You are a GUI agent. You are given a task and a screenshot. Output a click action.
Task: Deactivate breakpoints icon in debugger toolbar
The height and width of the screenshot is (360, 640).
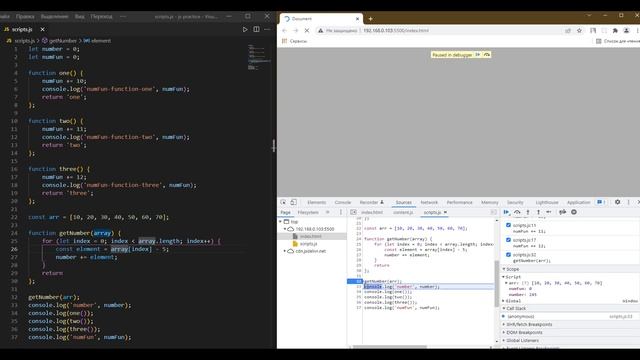pyautogui.click(x=562, y=212)
